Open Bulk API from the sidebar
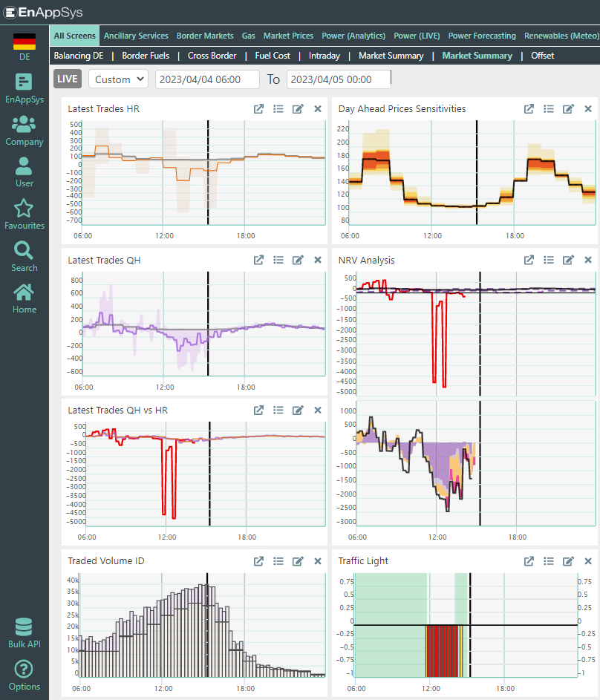The image size is (600, 700). [x=25, y=633]
